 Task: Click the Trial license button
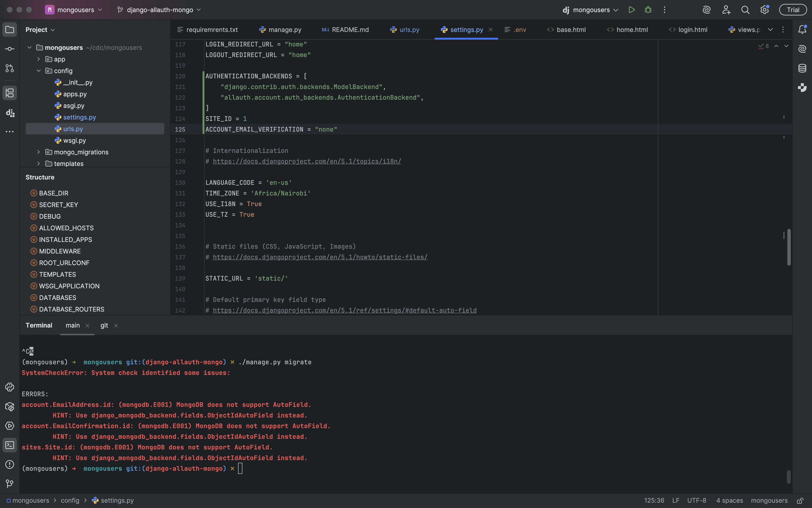793,10
